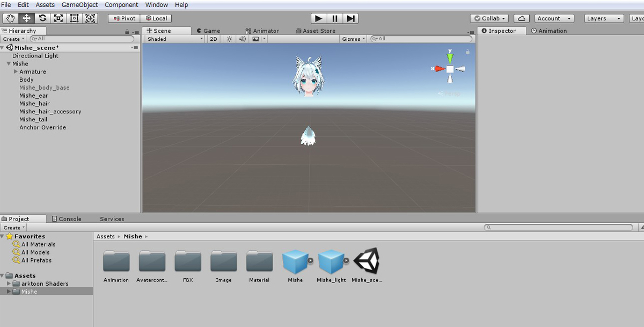Toggle 2D scene view mode
The image size is (644, 327).
pos(214,39)
